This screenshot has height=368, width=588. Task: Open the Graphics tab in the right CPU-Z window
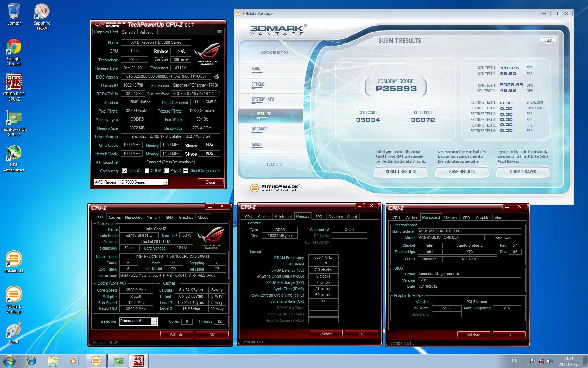[x=483, y=218]
